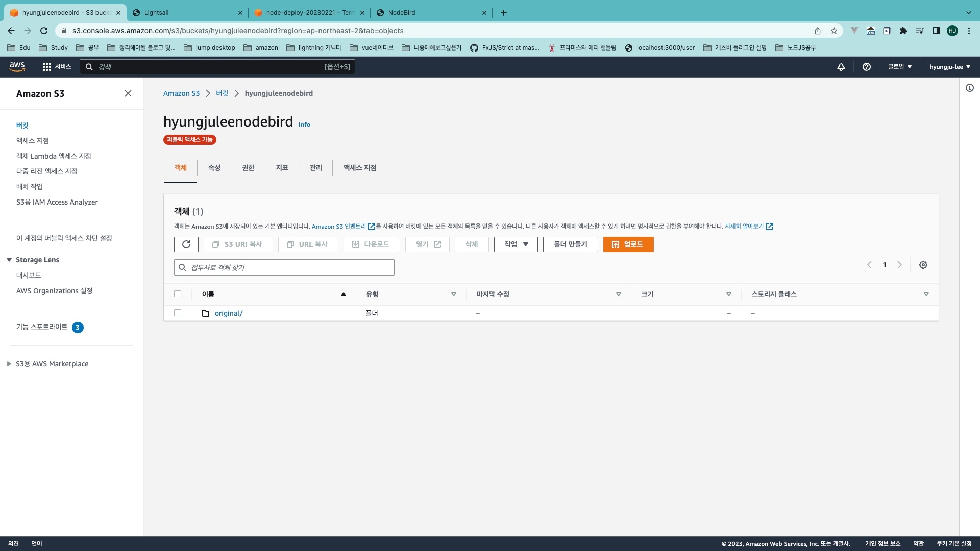Click the original/ folder icon
This screenshot has height=551, width=980.
[x=206, y=313]
